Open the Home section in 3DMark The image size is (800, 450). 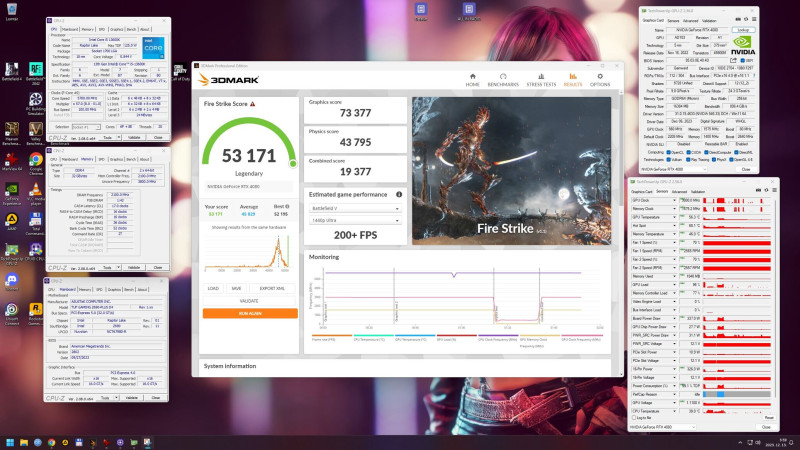(472, 80)
